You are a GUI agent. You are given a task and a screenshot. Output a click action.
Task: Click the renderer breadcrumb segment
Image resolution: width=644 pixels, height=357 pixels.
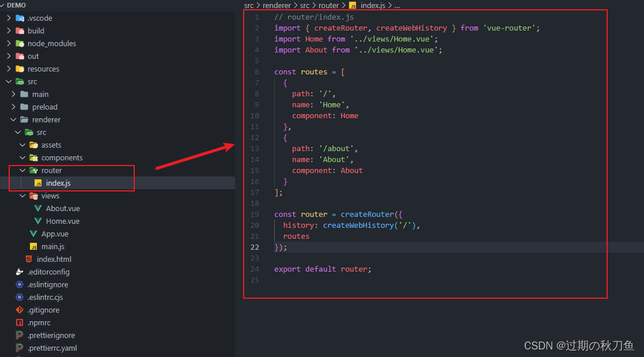point(277,6)
